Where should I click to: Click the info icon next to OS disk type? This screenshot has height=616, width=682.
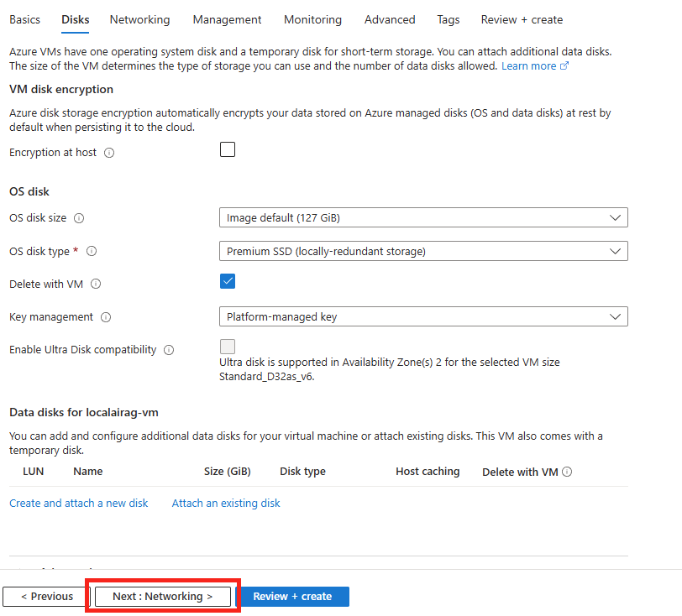[x=92, y=251]
